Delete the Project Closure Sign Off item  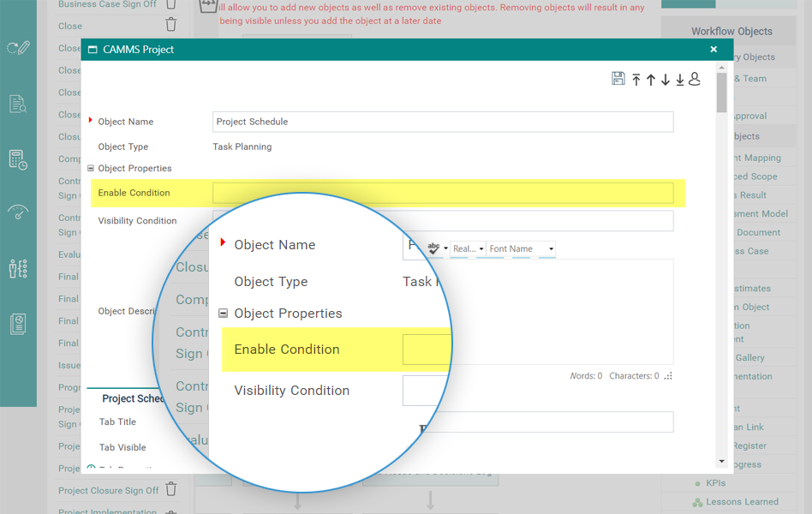[171, 488]
